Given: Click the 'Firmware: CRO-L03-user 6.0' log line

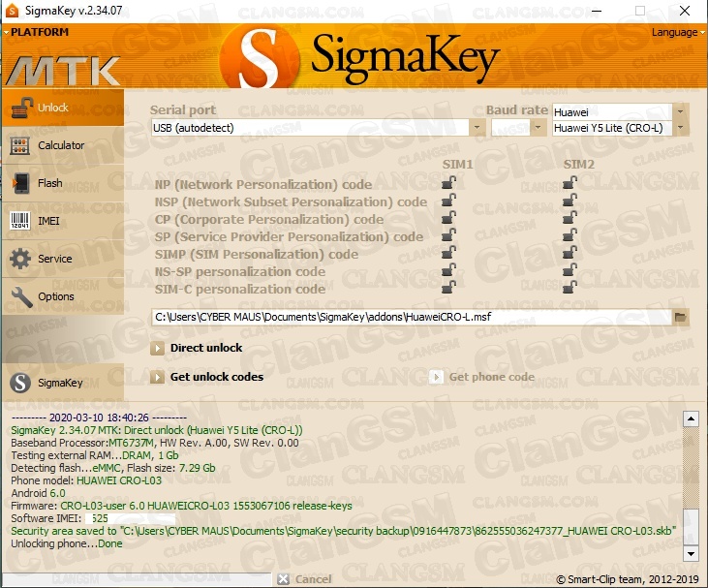Looking at the screenshot, I should coord(181,506).
